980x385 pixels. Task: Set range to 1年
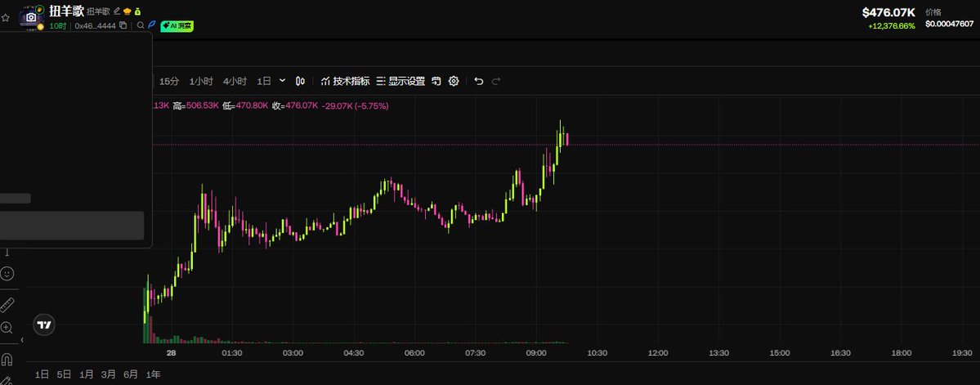[x=153, y=374]
